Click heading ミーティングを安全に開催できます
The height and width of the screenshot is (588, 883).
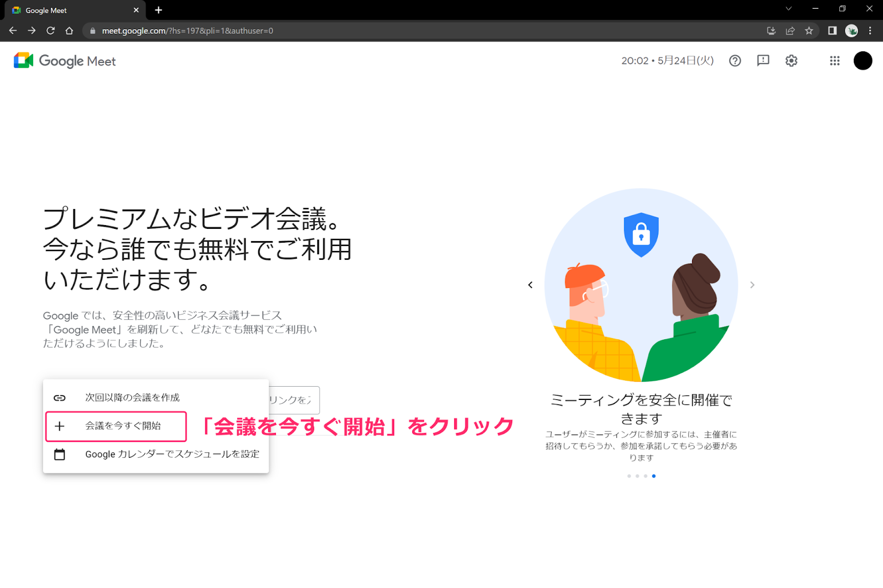(641, 409)
